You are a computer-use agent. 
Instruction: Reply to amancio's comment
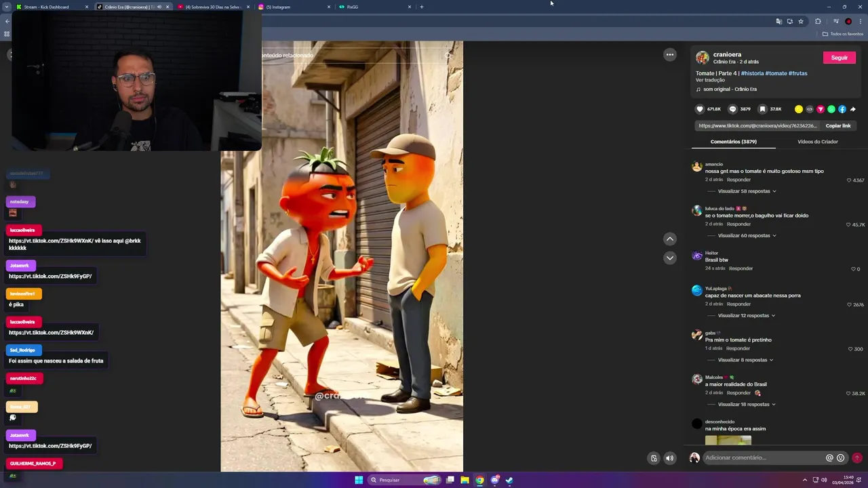click(738, 180)
